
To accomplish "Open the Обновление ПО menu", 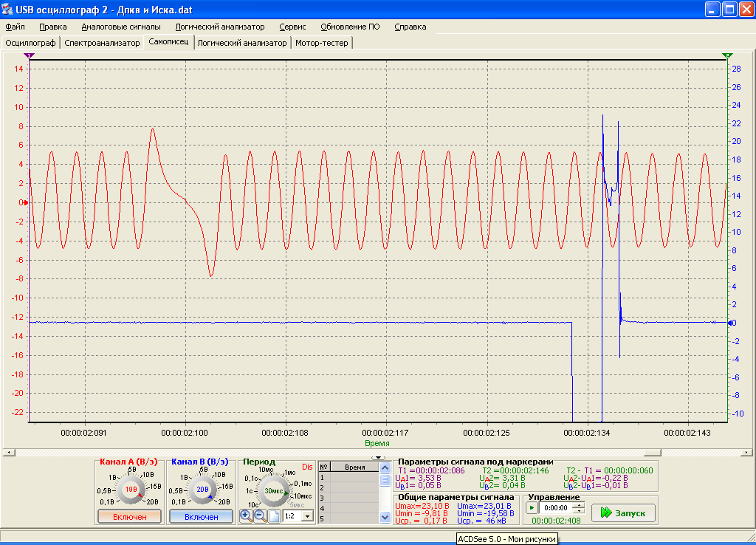I will (x=350, y=27).
